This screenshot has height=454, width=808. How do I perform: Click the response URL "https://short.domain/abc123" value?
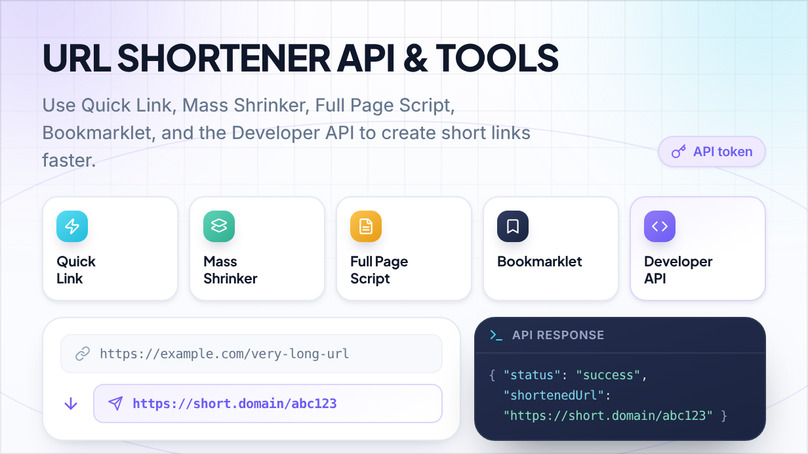pos(608,415)
